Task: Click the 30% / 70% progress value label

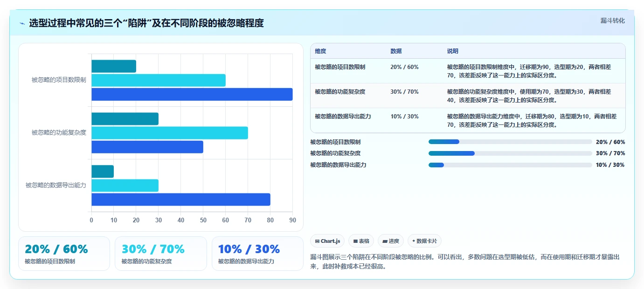Action: coord(610,153)
